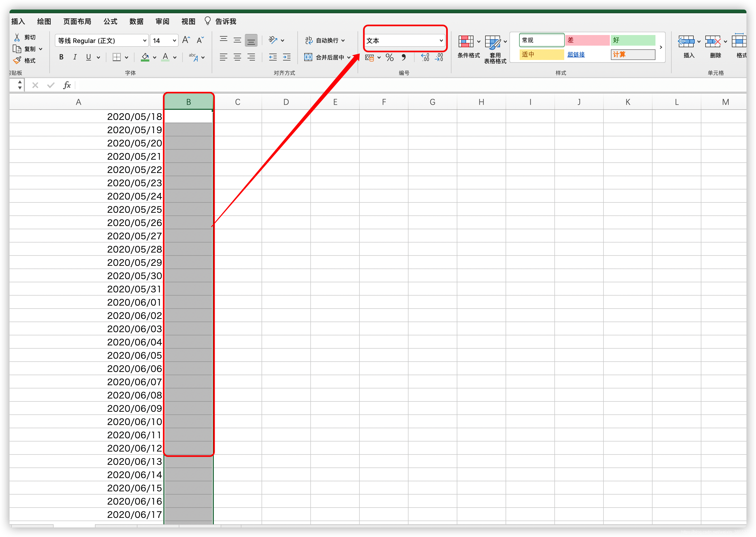756x537 pixels.
Task: Switch to 数据 (Data) tab
Action: [x=137, y=21]
